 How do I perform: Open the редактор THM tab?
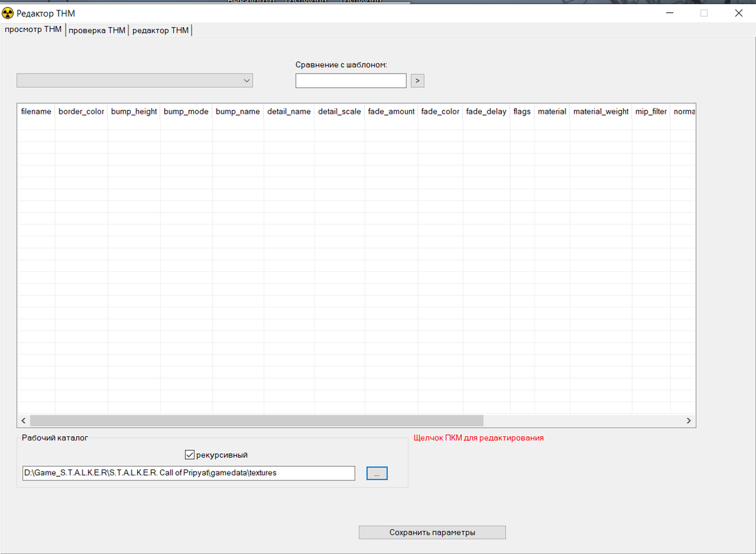[161, 30]
